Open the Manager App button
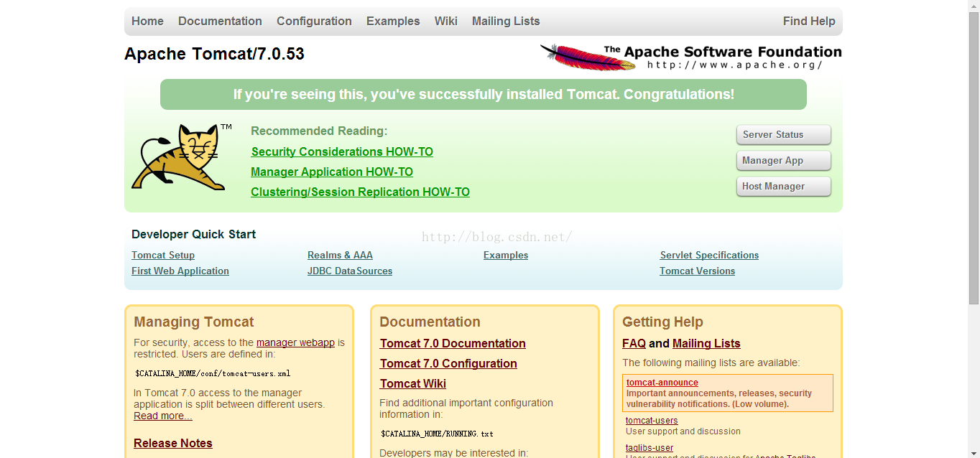980x458 pixels. click(784, 160)
